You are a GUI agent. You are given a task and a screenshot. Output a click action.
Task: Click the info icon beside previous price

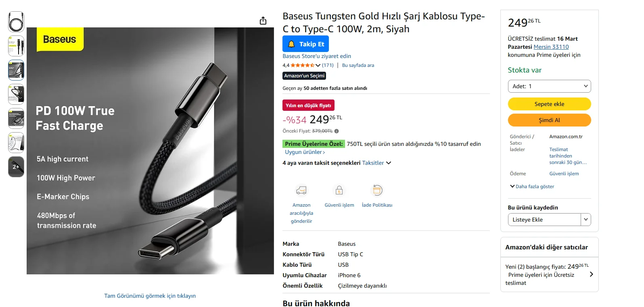coord(337,131)
